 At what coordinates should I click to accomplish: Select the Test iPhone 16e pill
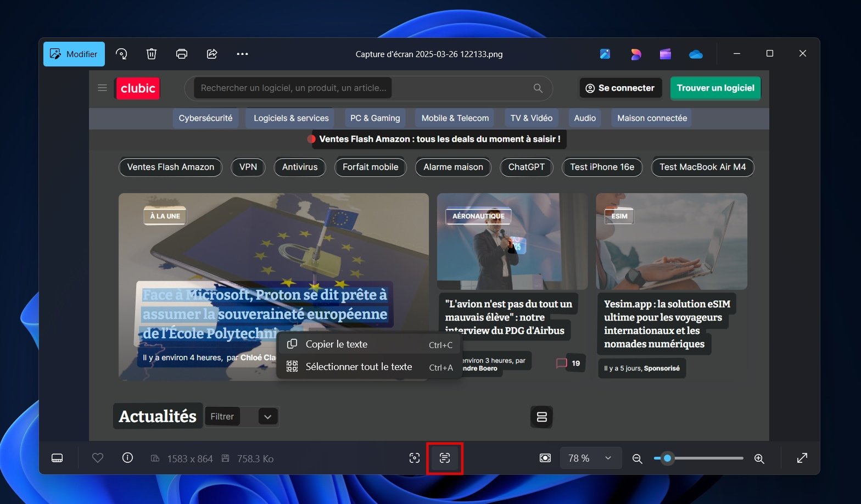pyautogui.click(x=602, y=167)
